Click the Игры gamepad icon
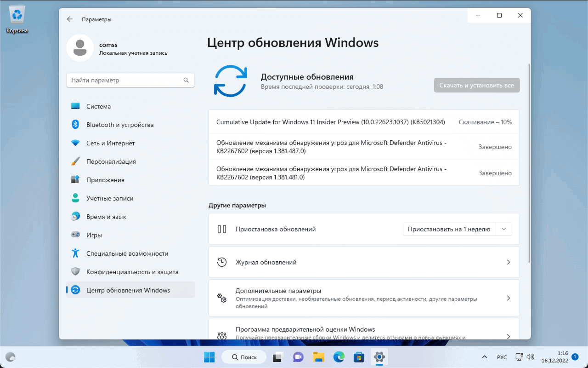 point(76,235)
